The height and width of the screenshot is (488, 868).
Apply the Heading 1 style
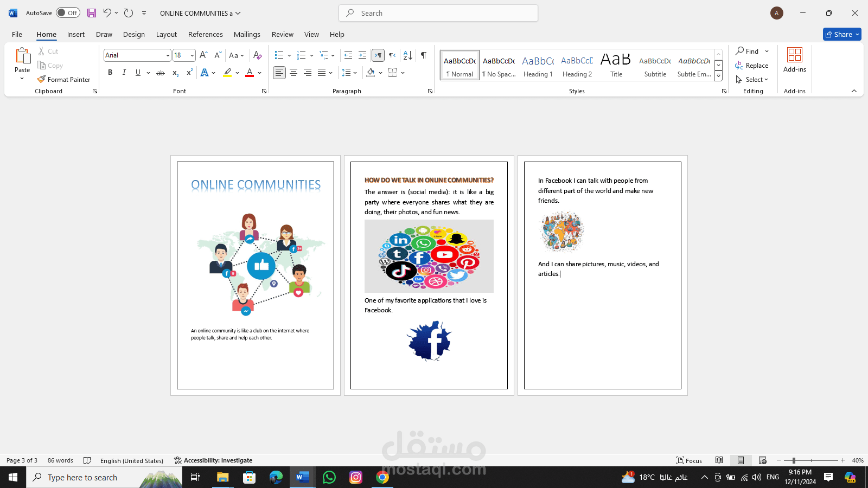[x=538, y=65]
